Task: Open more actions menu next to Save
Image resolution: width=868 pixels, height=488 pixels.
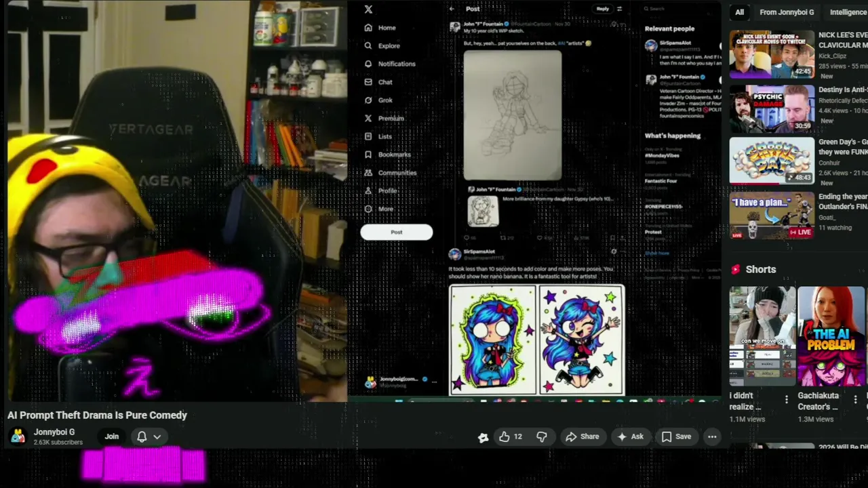Action: (712, 437)
